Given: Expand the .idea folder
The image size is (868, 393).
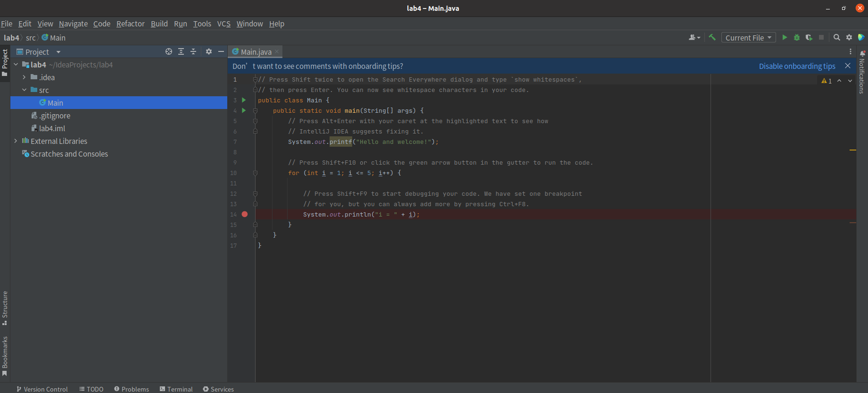Looking at the screenshot, I should pyautogui.click(x=24, y=77).
